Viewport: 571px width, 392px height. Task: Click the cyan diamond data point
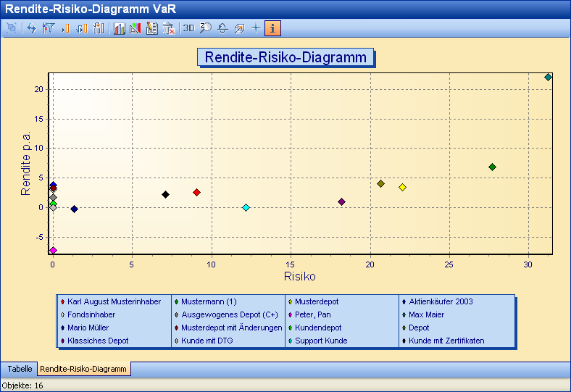[246, 208]
